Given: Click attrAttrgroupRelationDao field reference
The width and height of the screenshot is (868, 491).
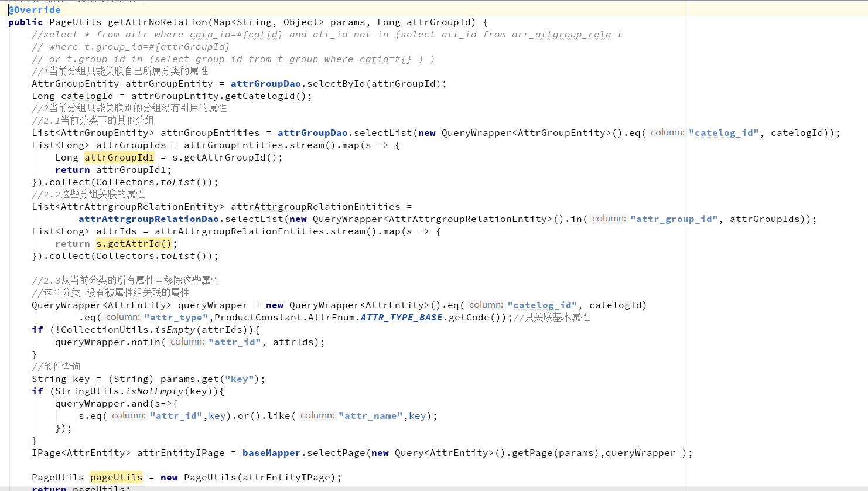Looking at the screenshot, I should [x=149, y=219].
